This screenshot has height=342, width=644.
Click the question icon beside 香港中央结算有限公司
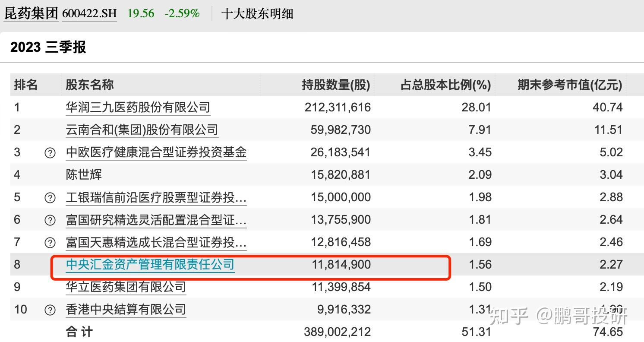click(x=50, y=310)
